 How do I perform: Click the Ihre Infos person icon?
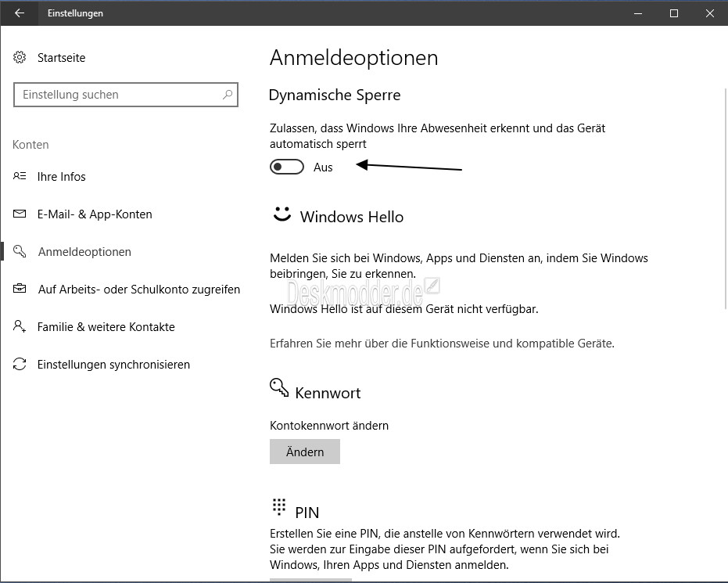(20, 176)
